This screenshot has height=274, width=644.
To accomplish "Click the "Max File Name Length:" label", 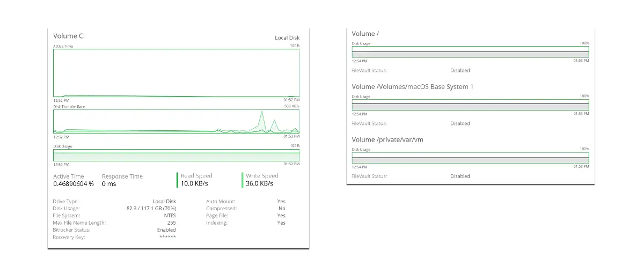I will (x=79, y=223).
